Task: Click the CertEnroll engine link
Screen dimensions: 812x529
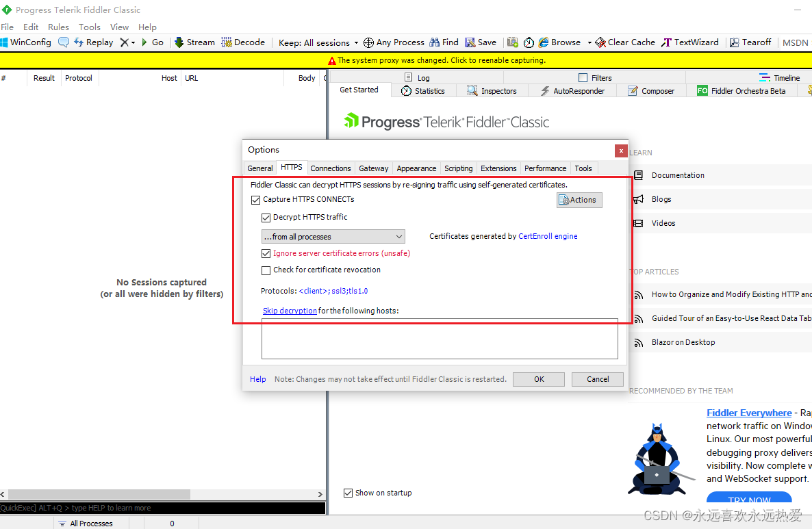Action: tap(548, 236)
